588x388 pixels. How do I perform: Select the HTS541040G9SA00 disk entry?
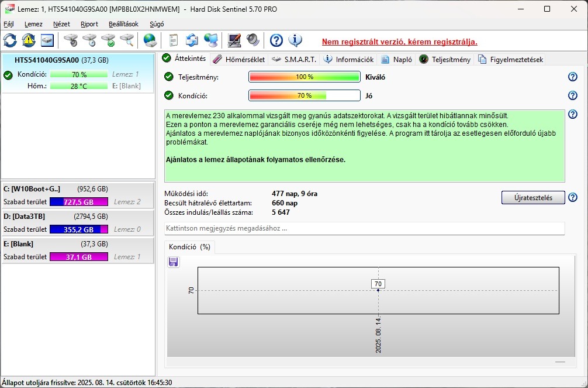click(x=78, y=73)
